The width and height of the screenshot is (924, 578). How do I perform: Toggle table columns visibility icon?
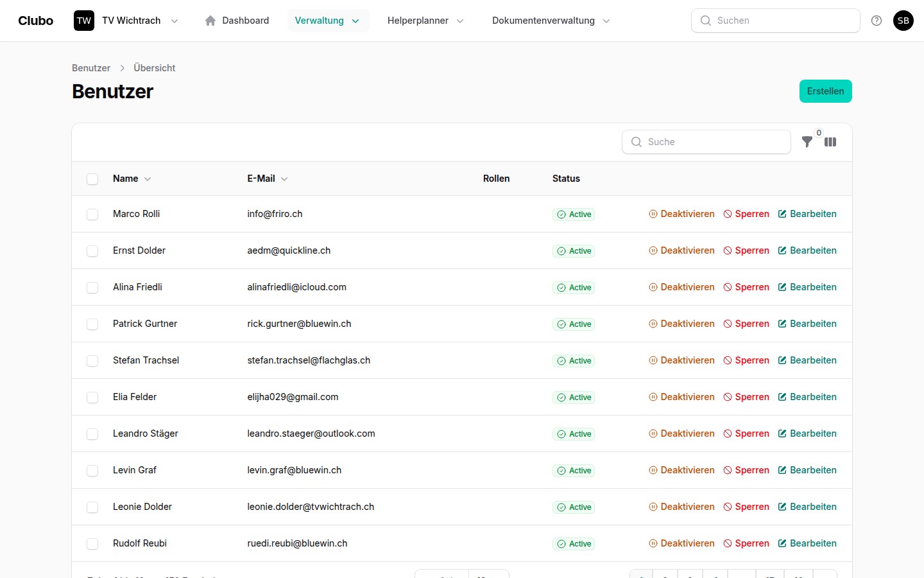click(x=830, y=142)
